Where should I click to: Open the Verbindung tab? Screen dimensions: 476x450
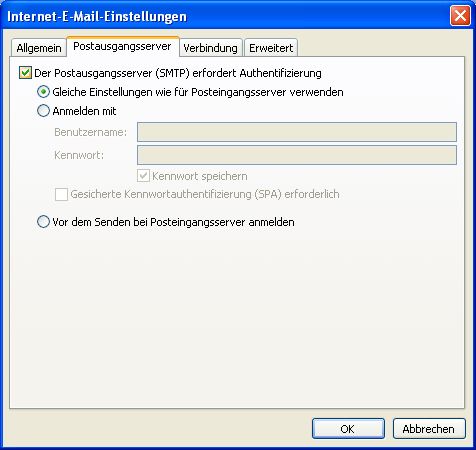[210, 48]
